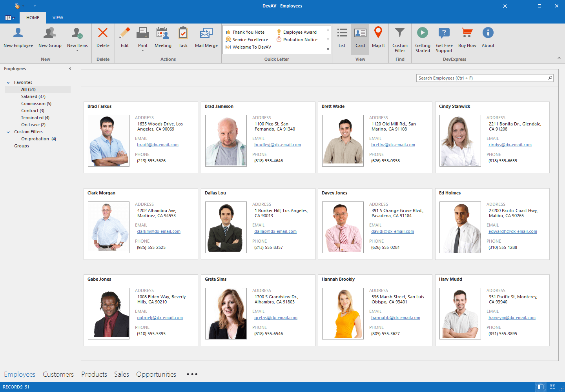Switch to the VIEW ribbon tab

pos(58,18)
